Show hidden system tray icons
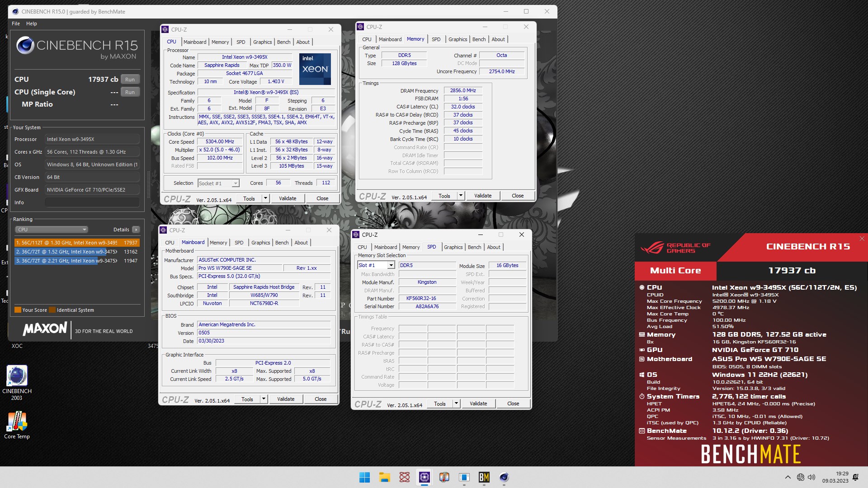This screenshot has height=488, width=868. click(788, 477)
